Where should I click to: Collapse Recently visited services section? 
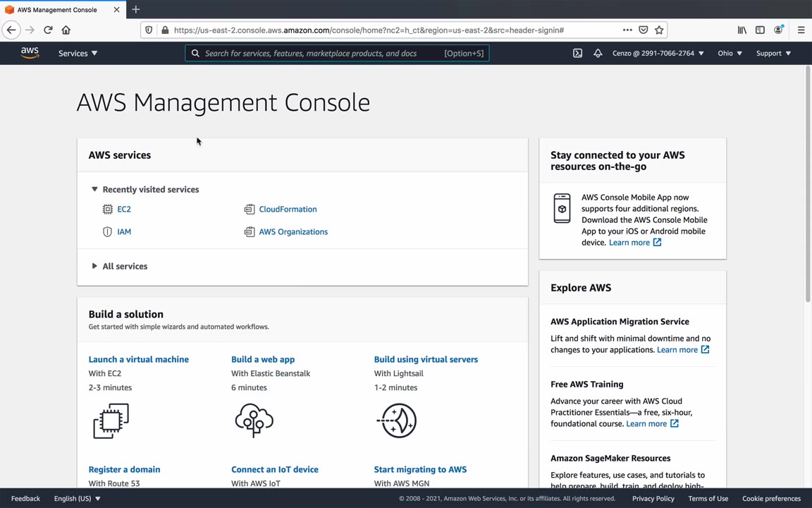(94, 189)
